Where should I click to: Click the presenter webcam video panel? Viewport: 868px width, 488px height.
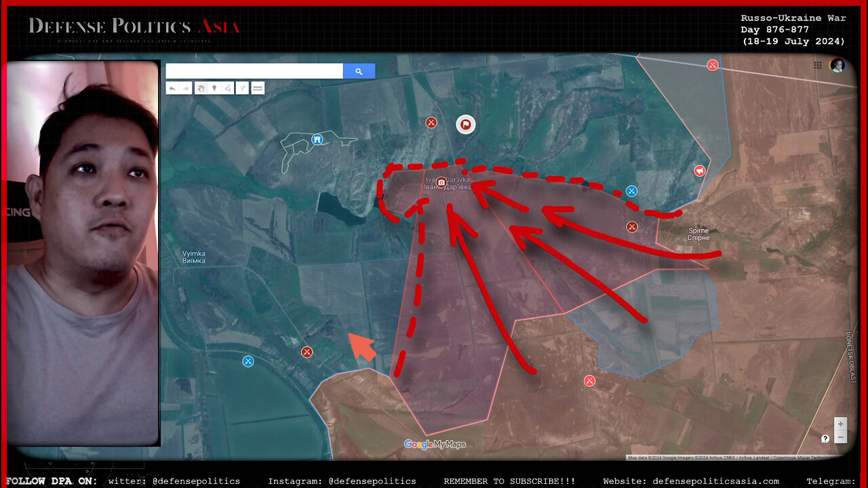coord(83,253)
